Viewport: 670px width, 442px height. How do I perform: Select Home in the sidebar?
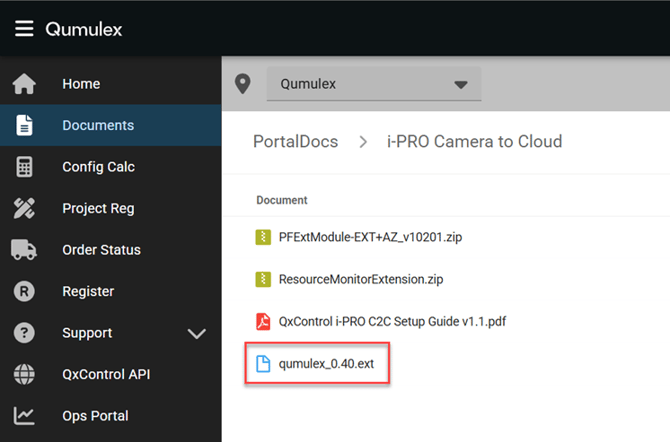click(x=81, y=85)
